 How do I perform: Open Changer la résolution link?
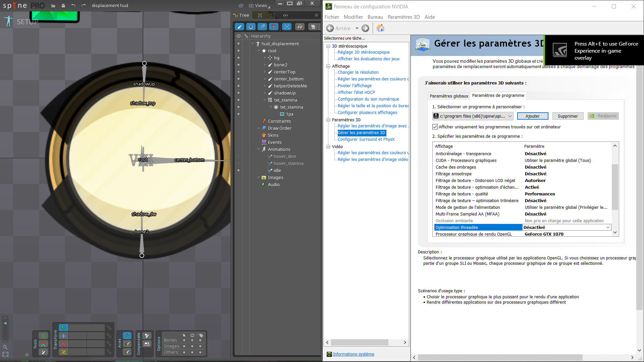click(358, 72)
